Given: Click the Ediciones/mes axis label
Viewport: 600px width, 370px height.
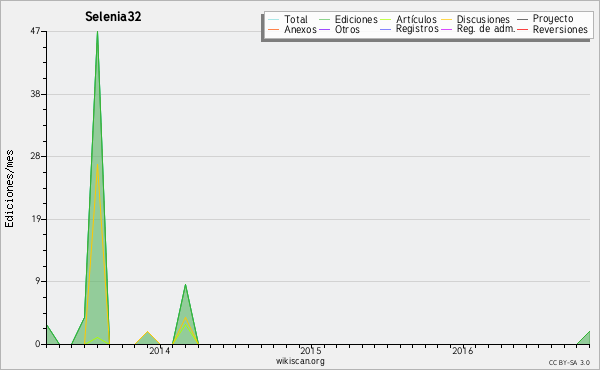Looking at the screenshot, I should [9, 188].
